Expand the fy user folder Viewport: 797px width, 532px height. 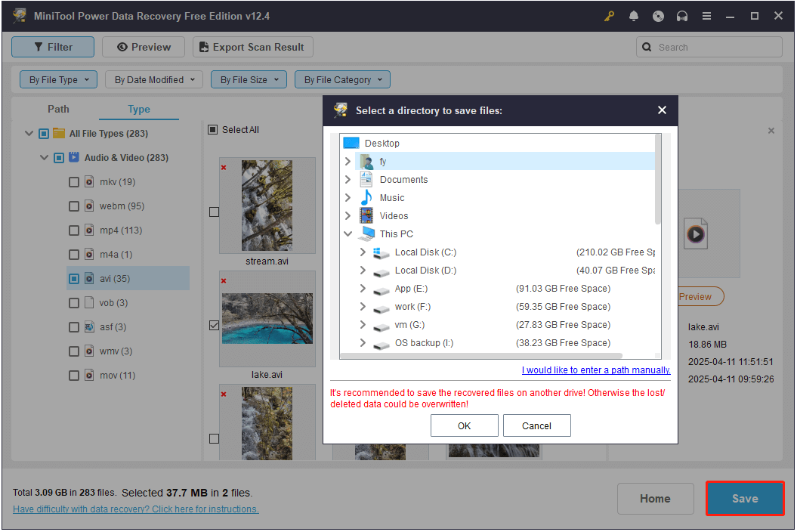point(348,161)
